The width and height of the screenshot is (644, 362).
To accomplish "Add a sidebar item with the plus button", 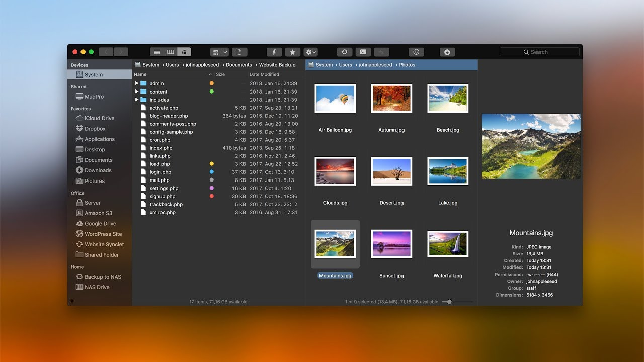I will pos(72,301).
